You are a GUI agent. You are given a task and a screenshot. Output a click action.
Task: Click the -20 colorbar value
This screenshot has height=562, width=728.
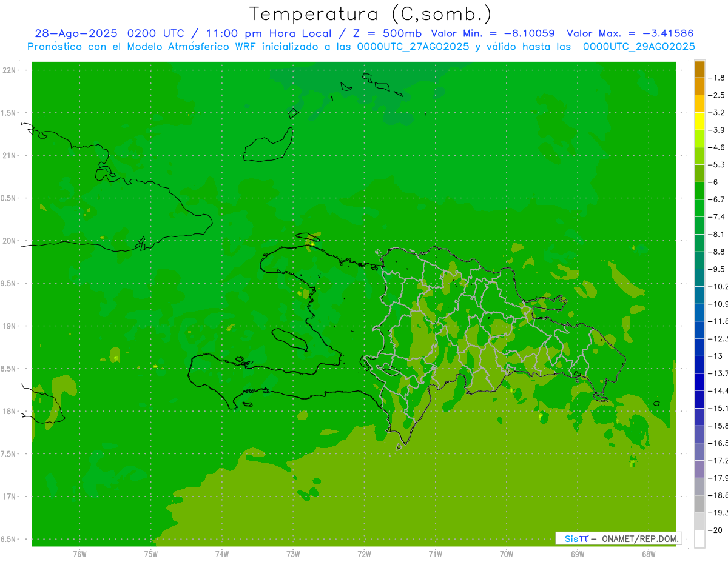pos(716,530)
